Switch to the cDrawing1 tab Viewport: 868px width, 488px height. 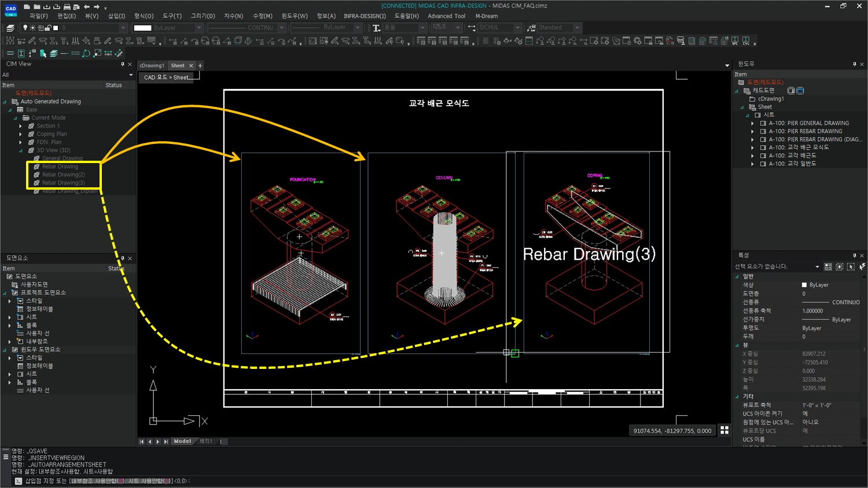pyautogui.click(x=152, y=65)
